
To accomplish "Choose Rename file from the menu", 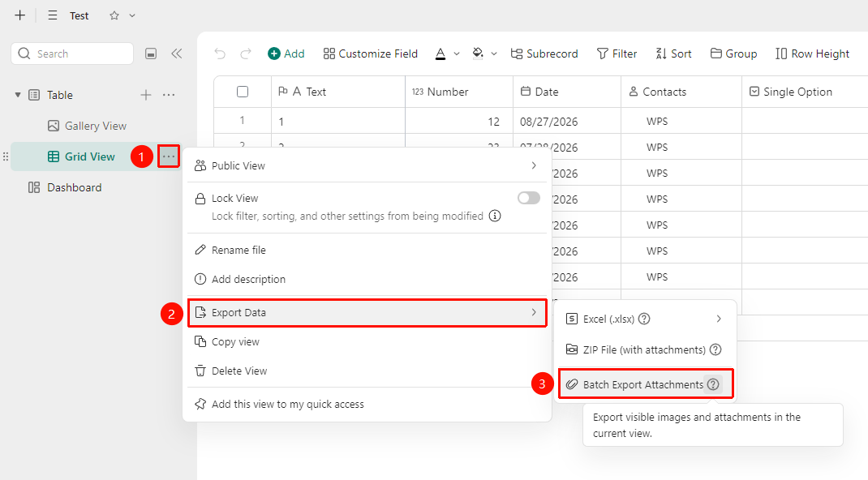I will [x=367, y=250].
